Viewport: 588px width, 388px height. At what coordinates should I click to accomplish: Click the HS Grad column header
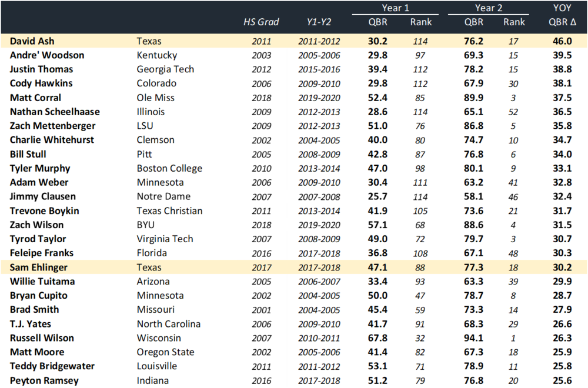260,22
